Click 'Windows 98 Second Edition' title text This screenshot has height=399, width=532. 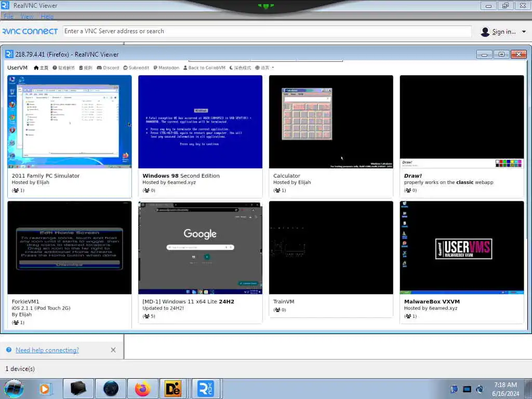(181, 176)
